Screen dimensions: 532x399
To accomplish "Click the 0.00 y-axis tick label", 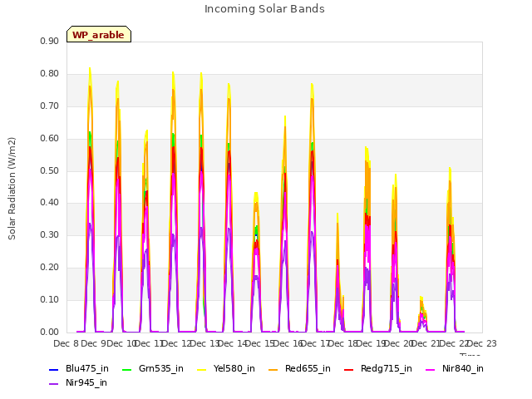I will coord(50,332).
